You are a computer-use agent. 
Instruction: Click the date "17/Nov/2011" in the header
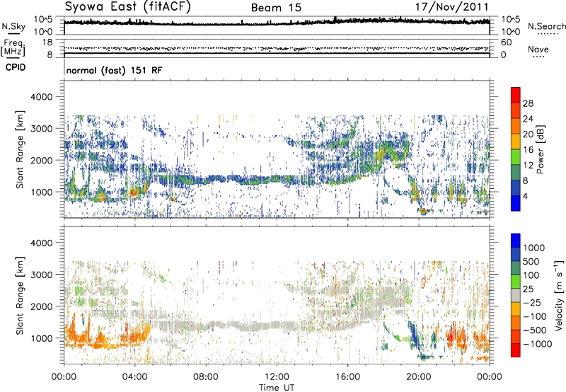click(x=451, y=7)
